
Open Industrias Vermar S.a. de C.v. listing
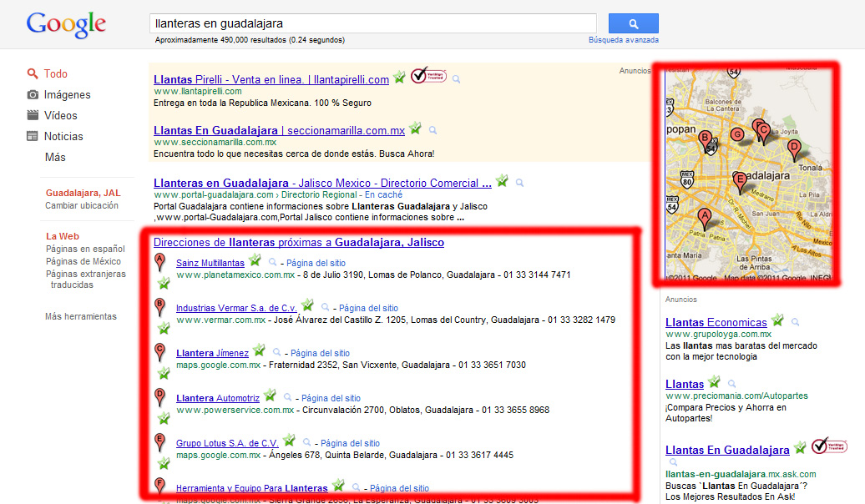click(x=236, y=308)
